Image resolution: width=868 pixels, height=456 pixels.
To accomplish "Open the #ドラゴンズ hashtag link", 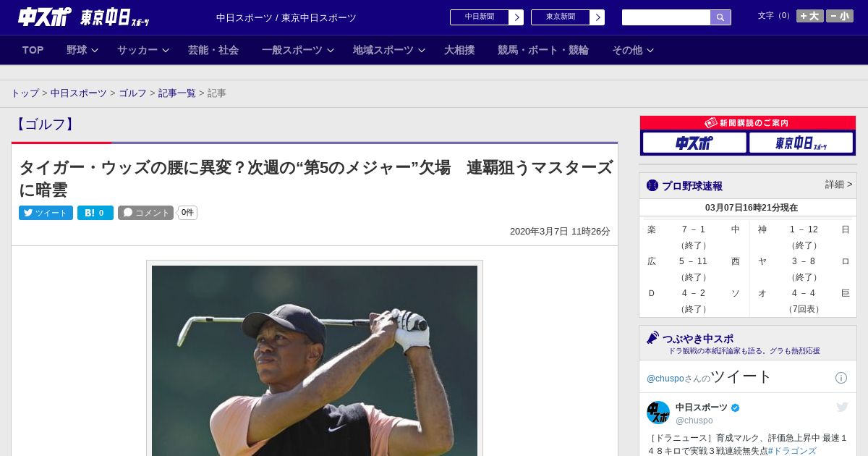I will tap(791, 451).
